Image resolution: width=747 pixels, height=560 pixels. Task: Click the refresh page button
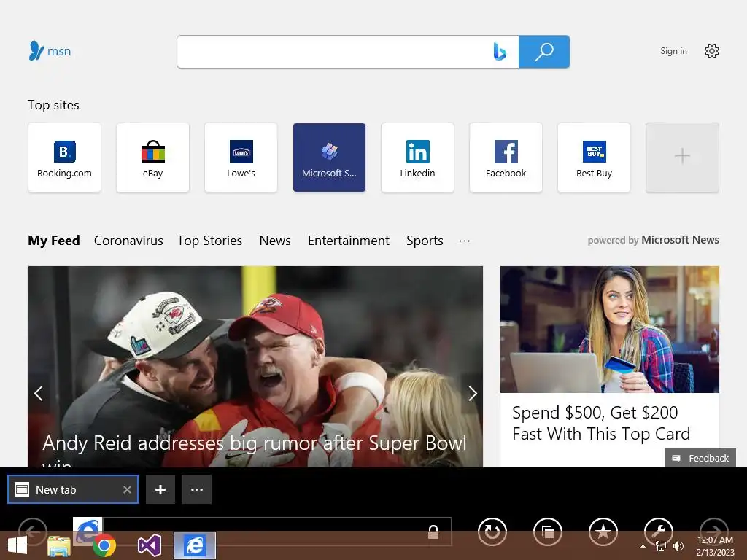tap(492, 532)
